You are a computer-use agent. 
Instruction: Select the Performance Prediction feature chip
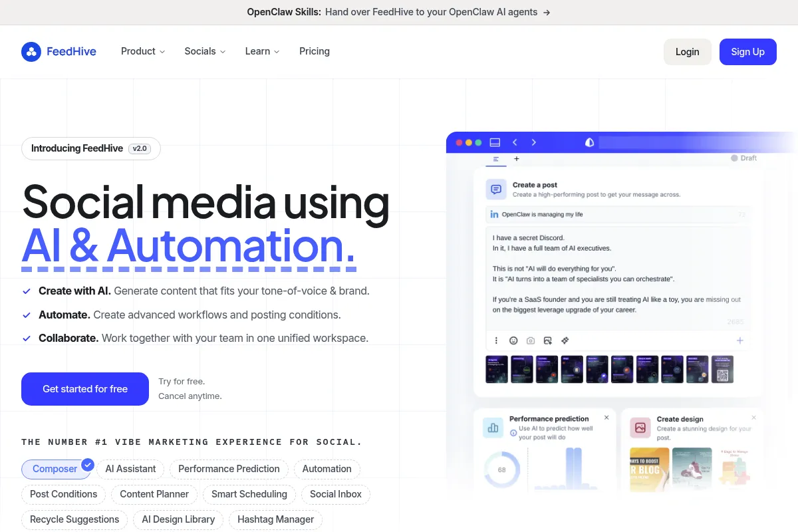229,469
